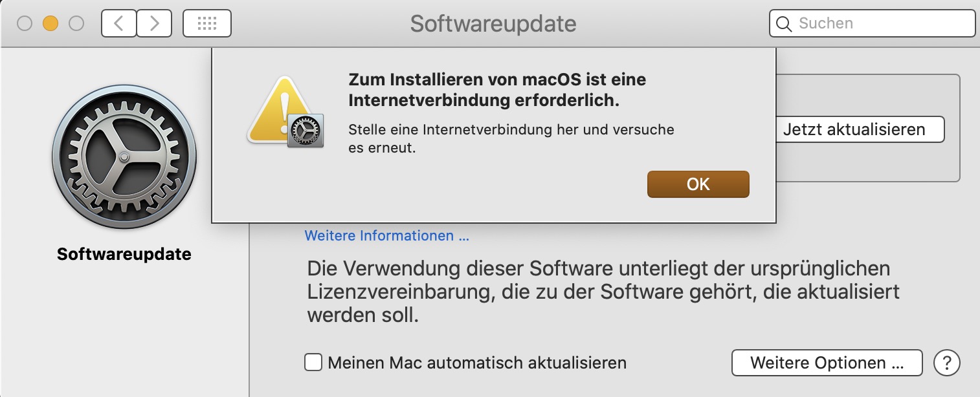This screenshot has height=397, width=980.
Task: Click the Lizenzvereinbarung license paragraph
Action: click(x=602, y=292)
